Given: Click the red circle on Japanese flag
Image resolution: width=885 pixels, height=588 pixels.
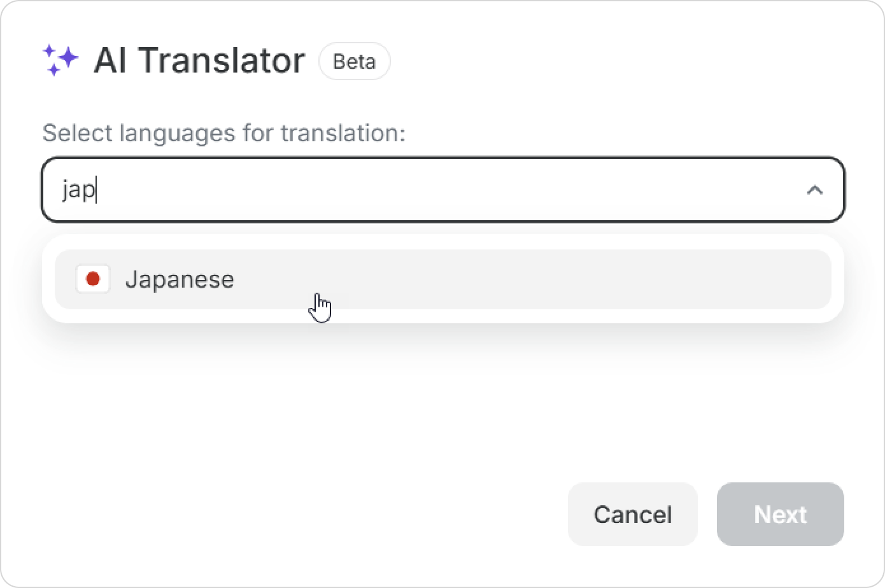Looking at the screenshot, I should click(93, 279).
